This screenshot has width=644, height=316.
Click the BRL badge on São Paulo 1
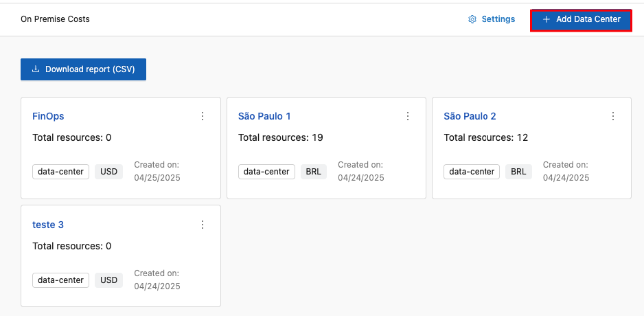coord(313,171)
